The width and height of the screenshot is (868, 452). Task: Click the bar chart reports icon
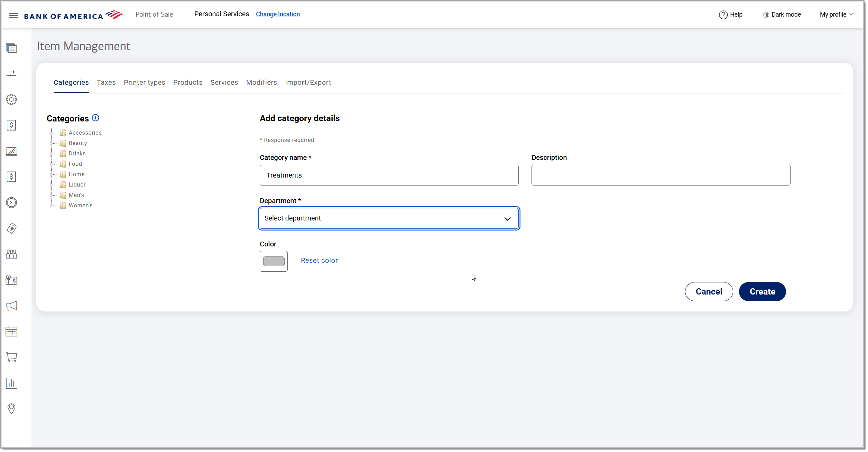coord(11,383)
